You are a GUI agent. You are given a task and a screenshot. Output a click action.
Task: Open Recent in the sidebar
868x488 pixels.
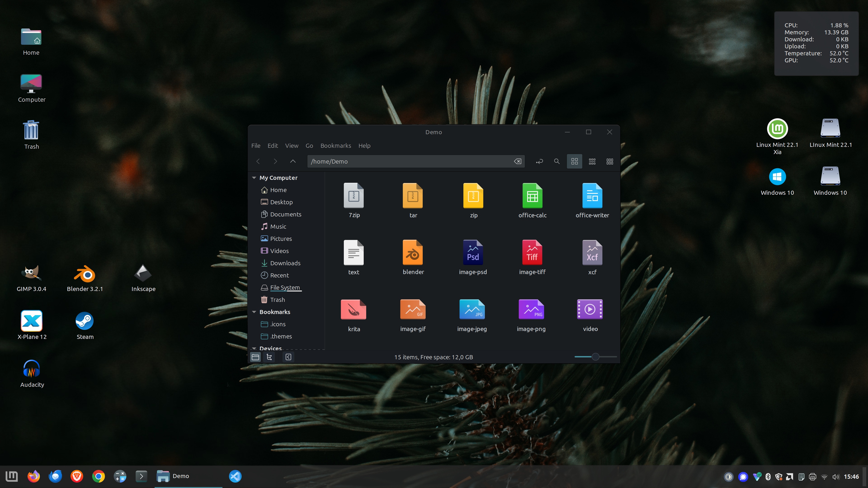coord(275,275)
